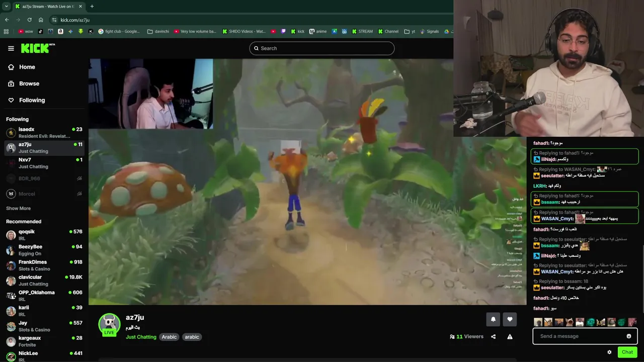Toggle the heart follow button

pyautogui.click(x=510, y=319)
